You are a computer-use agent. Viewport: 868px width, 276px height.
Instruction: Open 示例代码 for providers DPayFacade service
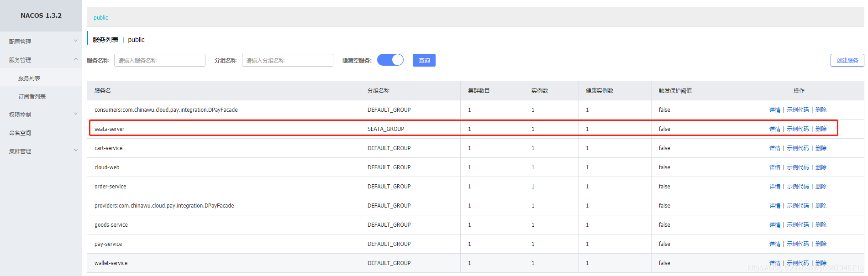click(x=798, y=206)
